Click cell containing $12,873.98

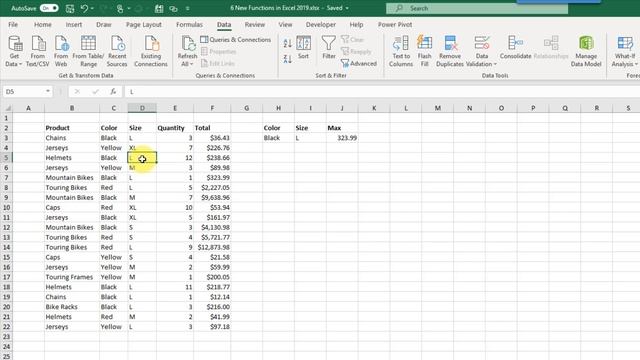[212, 247]
